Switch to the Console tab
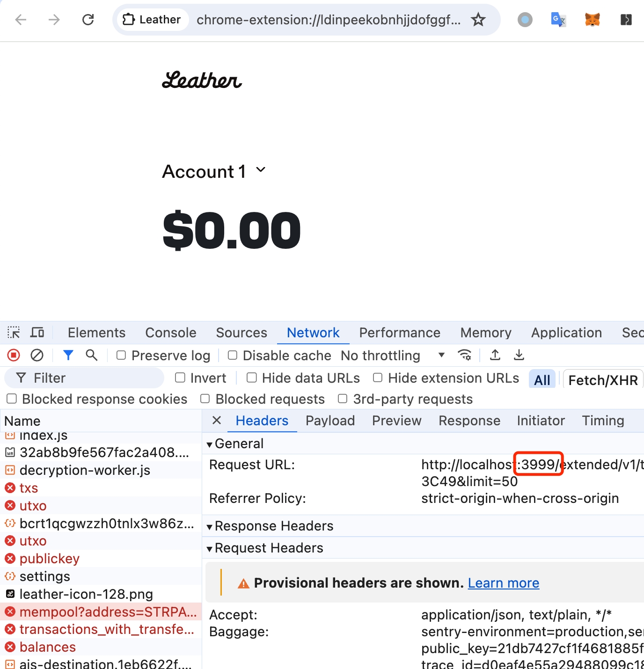This screenshot has height=669, width=644. pyautogui.click(x=170, y=333)
